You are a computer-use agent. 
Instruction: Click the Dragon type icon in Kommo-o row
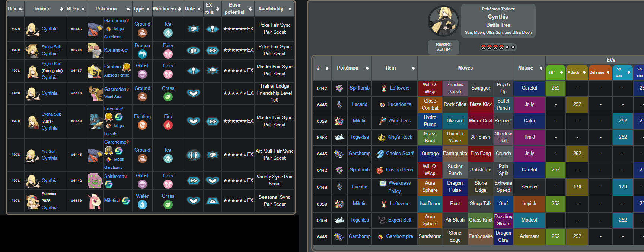pos(142,54)
